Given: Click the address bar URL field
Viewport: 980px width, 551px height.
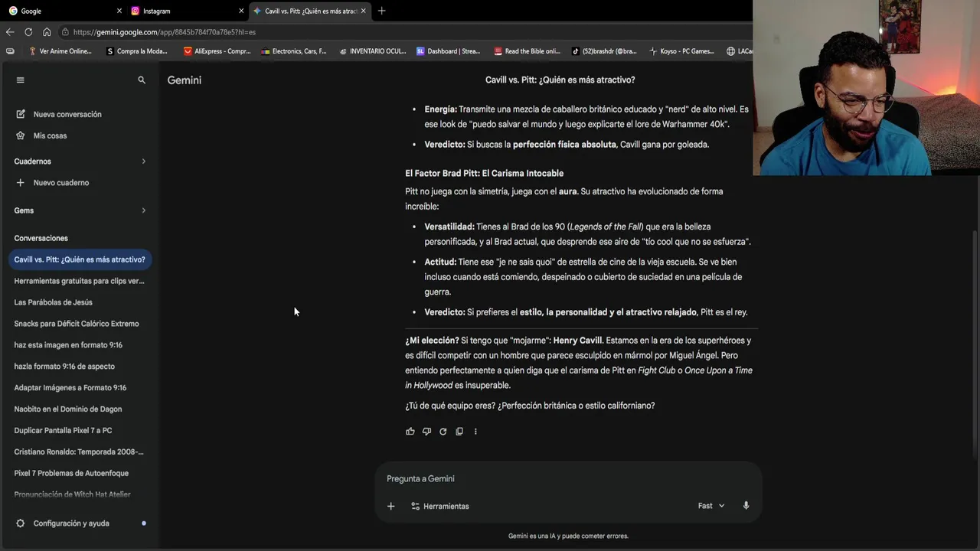Looking at the screenshot, I should tap(406, 32).
